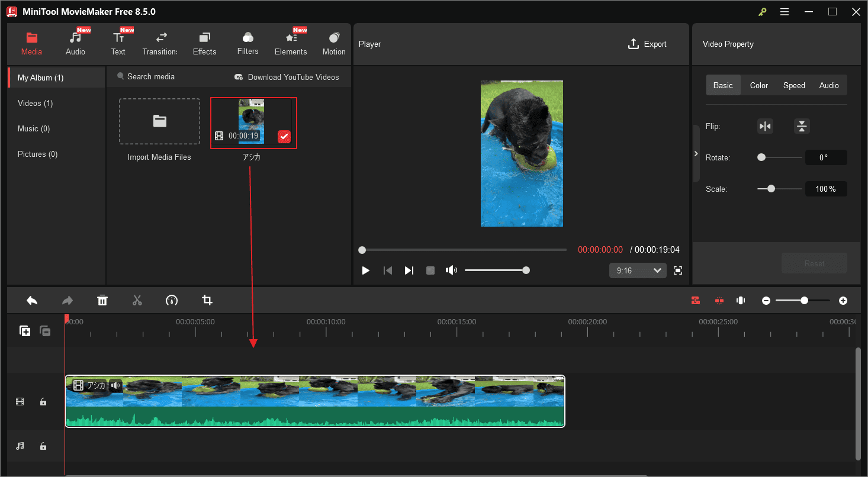Flip the video horizontally
The width and height of the screenshot is (868, 477).
tap(764, 126)
